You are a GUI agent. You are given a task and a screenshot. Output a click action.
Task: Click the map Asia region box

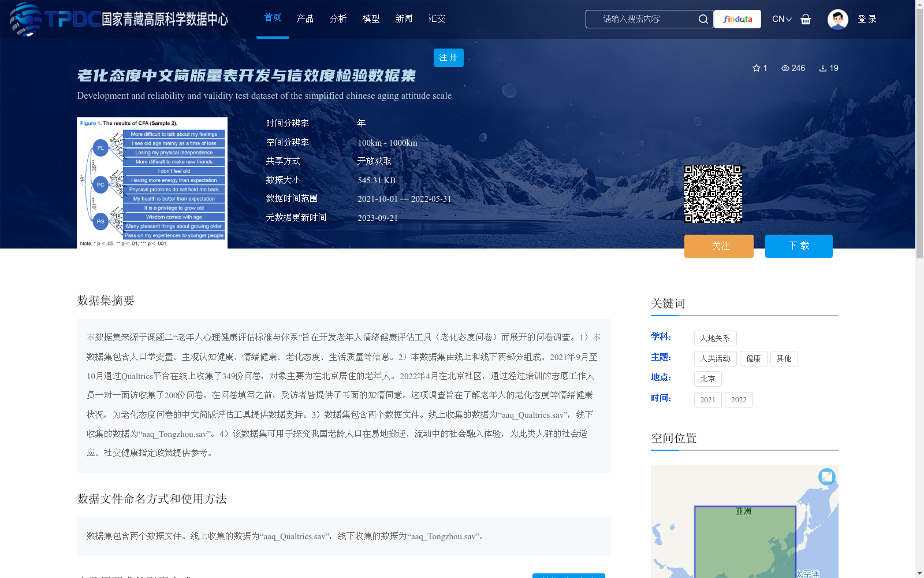click(745, 542)
